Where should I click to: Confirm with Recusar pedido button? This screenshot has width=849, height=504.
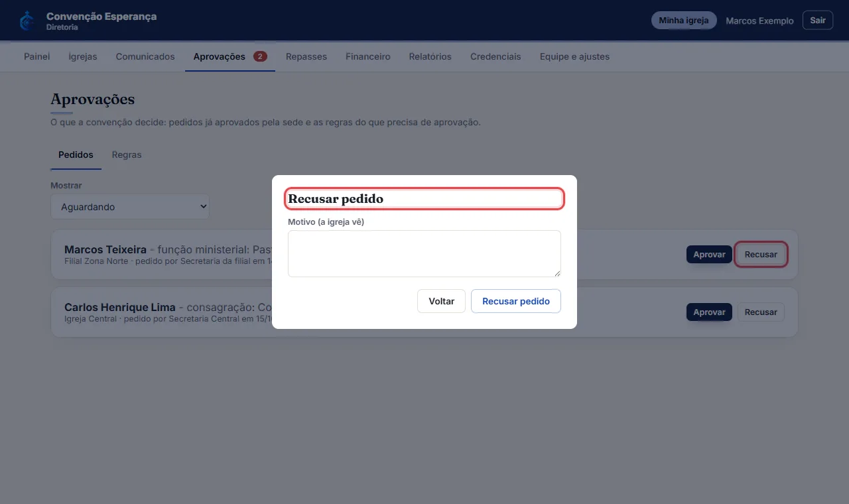[516, 301]
